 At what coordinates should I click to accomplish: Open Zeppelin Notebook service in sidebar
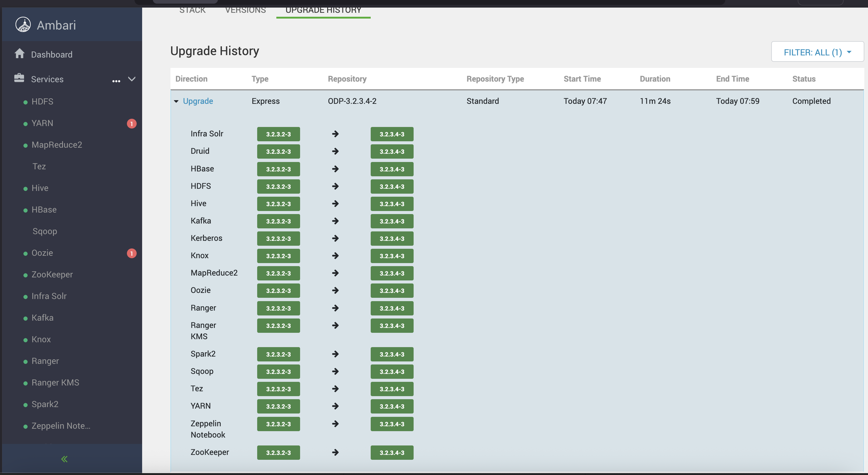[61, 426]
